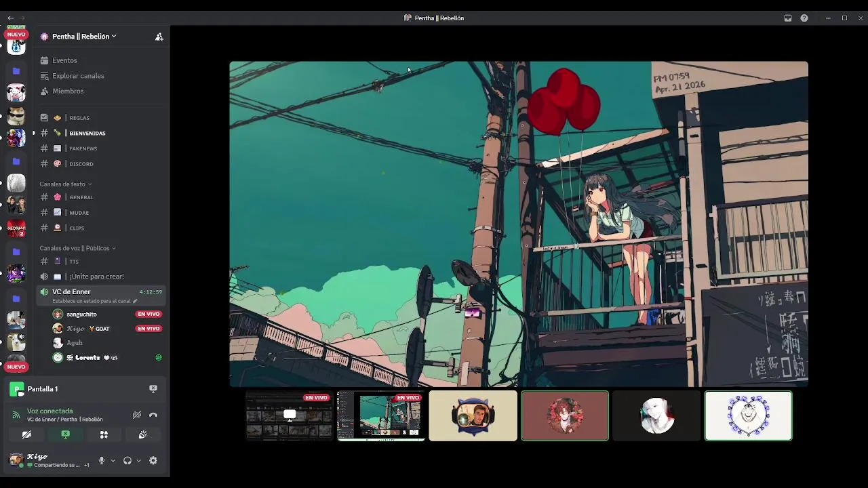Open the FAKENEWS channel

pyautogui.click(x=100, y=148)
